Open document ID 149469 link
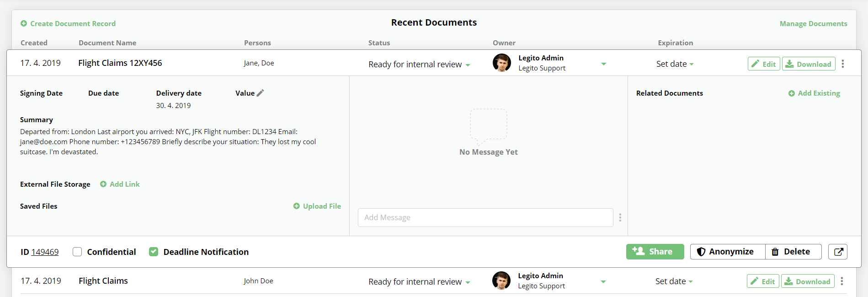The width and height of the screenshot is (868, 297). tap(45, 252)
